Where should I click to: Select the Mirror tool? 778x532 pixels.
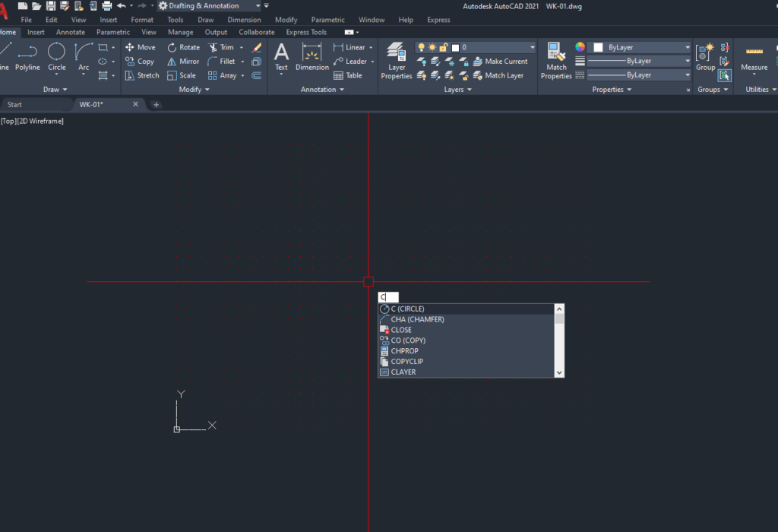(x=183, y=61)
